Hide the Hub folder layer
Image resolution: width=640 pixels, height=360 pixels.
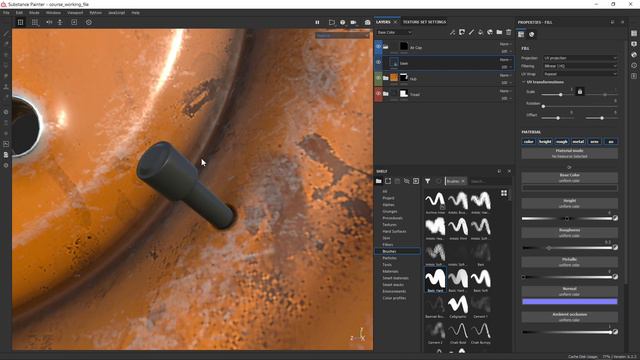(x=378, y=78)
